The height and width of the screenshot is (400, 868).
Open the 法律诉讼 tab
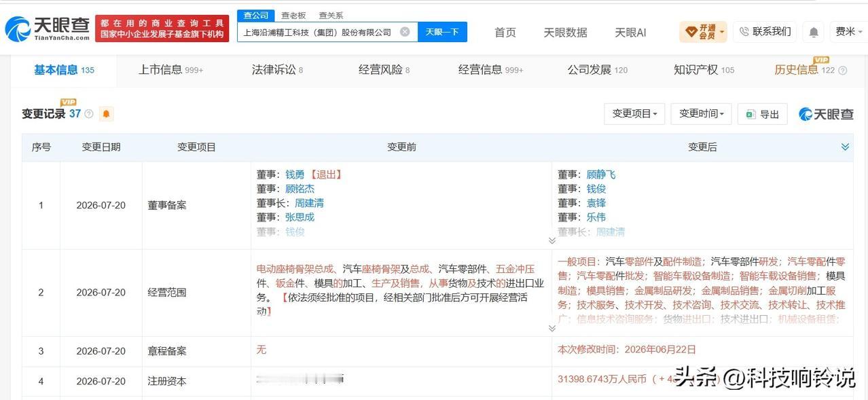277,70
